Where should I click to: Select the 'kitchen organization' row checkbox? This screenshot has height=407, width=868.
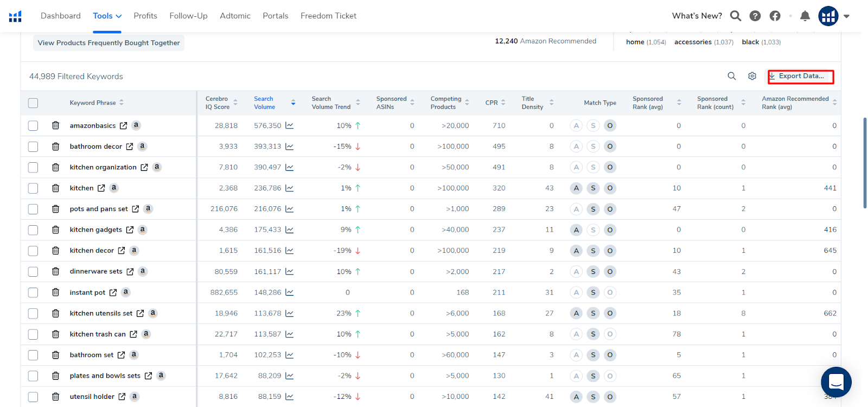click(33, 168)
